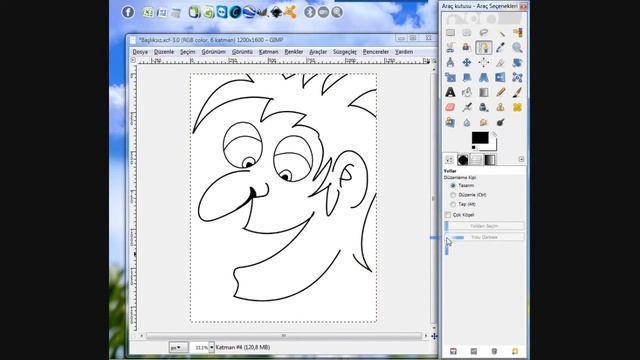The height and width of the screenshot is (360, 640).
Task: Open the Renkler menu
Action: tap(294, 52)
